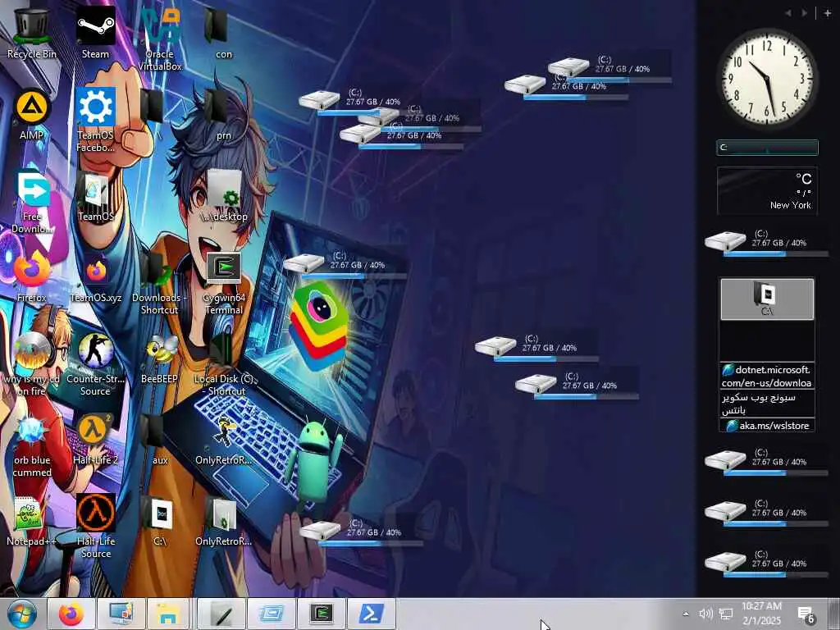Launch Counter-Strike Source from the desktop

[x=95, y=364]
